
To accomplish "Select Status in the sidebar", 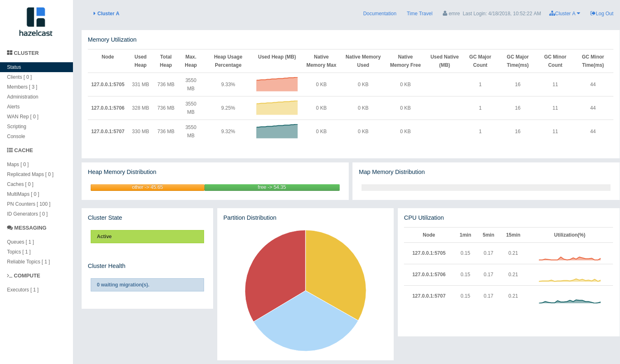I will point(36,67).
